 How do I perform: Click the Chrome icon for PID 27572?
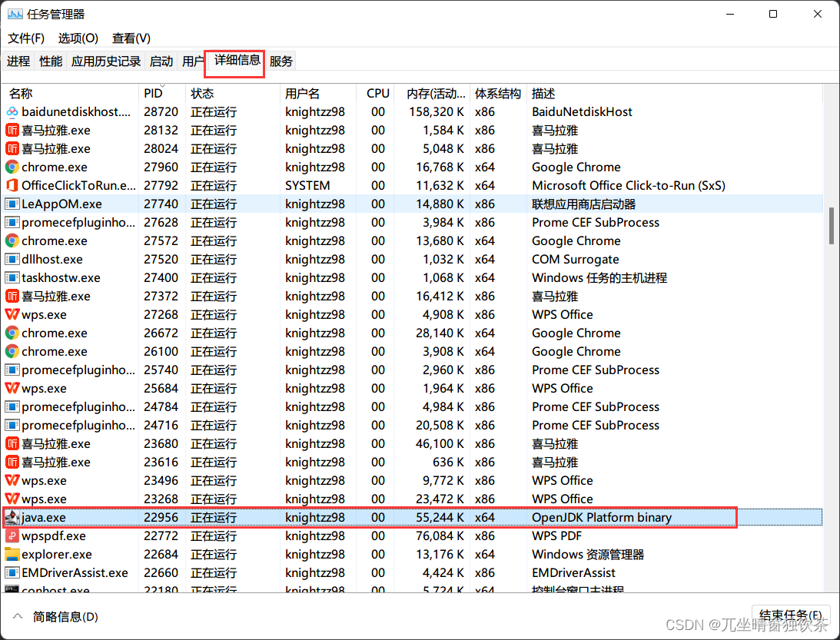click(12, 241)
